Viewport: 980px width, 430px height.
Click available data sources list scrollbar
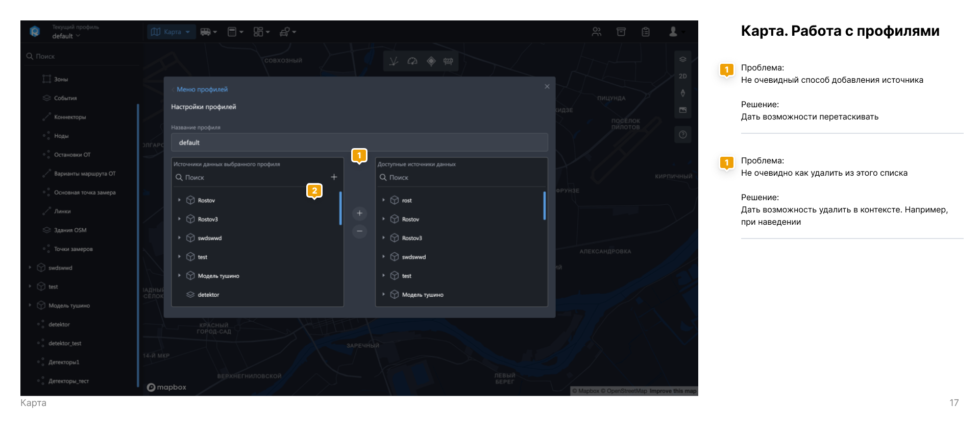(545, 205)
